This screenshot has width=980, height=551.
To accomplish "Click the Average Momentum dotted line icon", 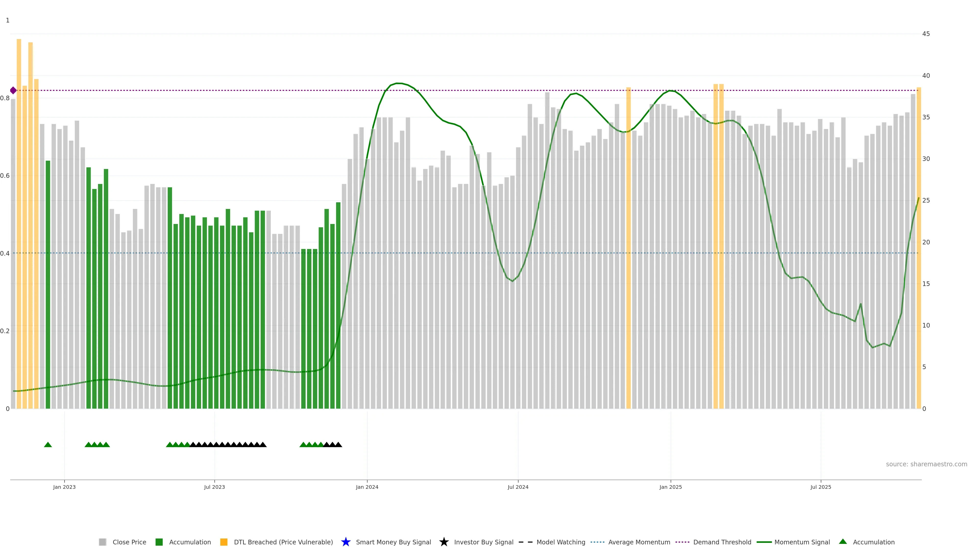I will click(x=597, y=542).
